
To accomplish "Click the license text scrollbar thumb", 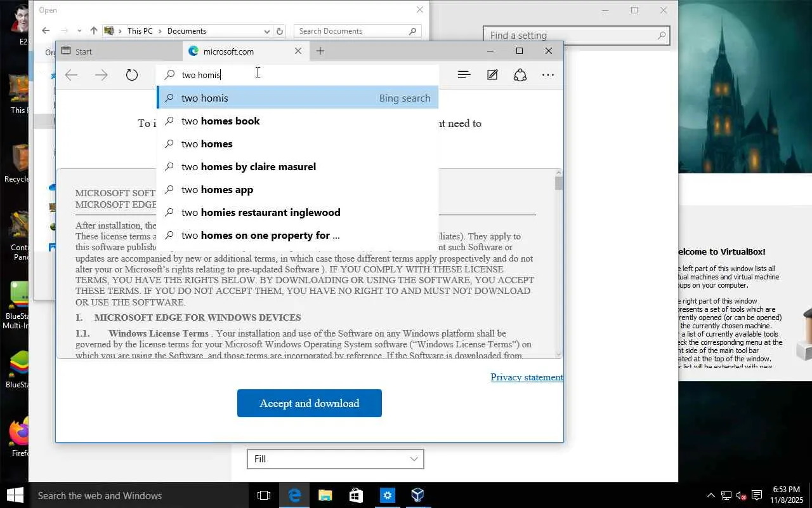I will coord(559,184).
